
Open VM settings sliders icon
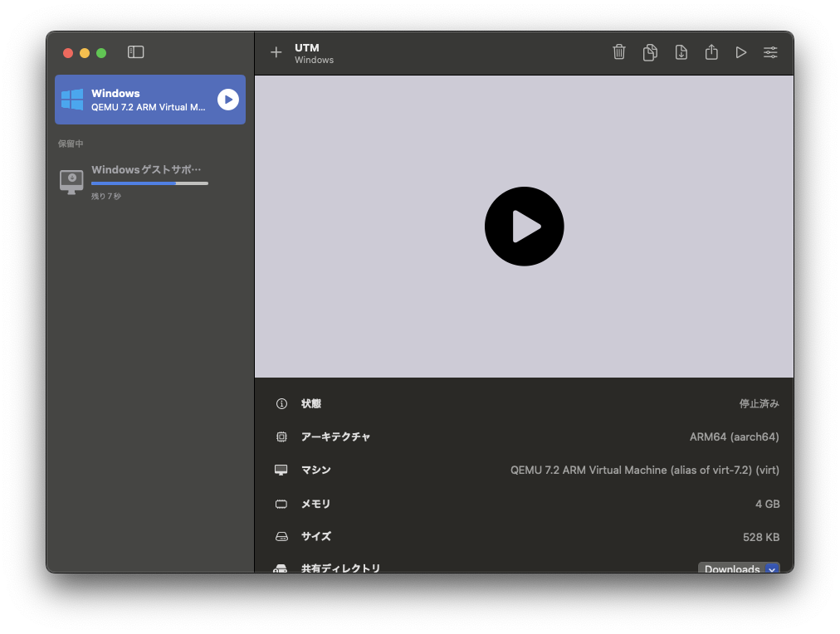(770, 52)
